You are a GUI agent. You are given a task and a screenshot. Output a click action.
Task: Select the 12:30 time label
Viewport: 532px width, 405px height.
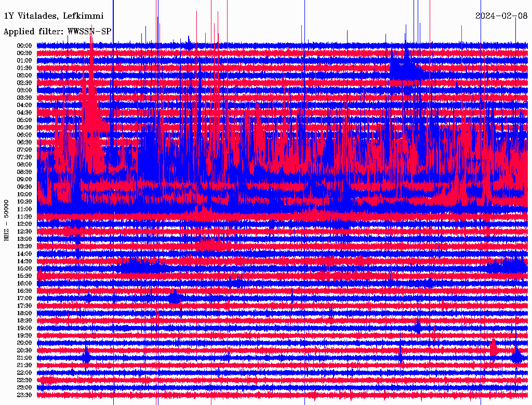coord(24,232)
